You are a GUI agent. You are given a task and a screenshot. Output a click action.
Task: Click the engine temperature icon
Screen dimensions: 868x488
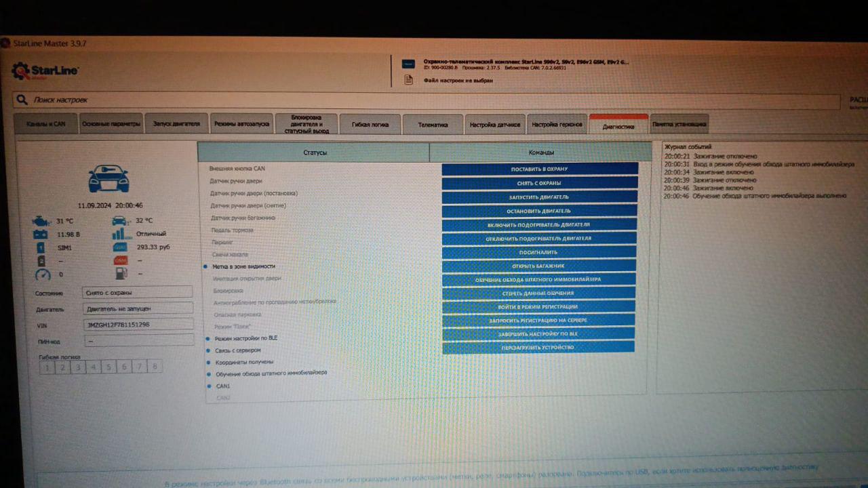click(x=41, y=221)
